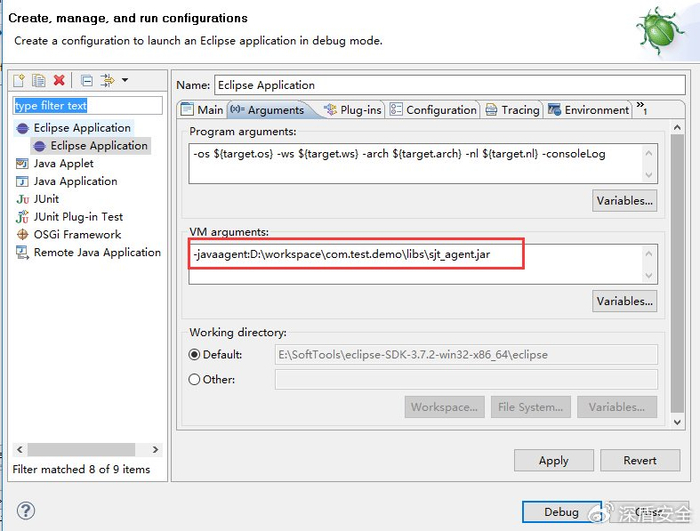This screenshot has width=700, height=531.
Task: Click the OSGi Framework icon
Action: pyautogui.click(x=22, y=234)
